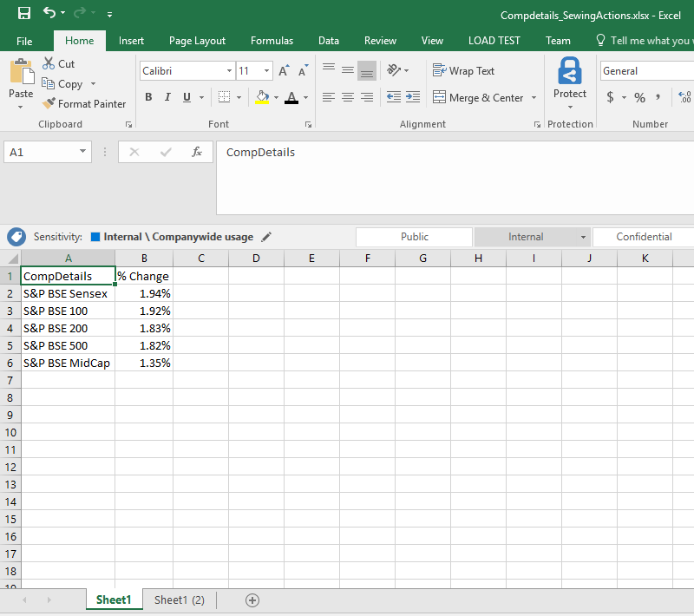694x616 pixels.
Task: Open the Protect Sheet options
Action: [x=570, y=82]
